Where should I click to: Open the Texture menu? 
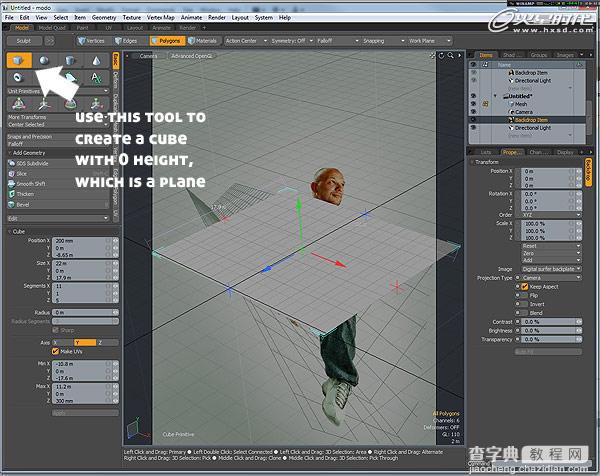click(132, 18)
